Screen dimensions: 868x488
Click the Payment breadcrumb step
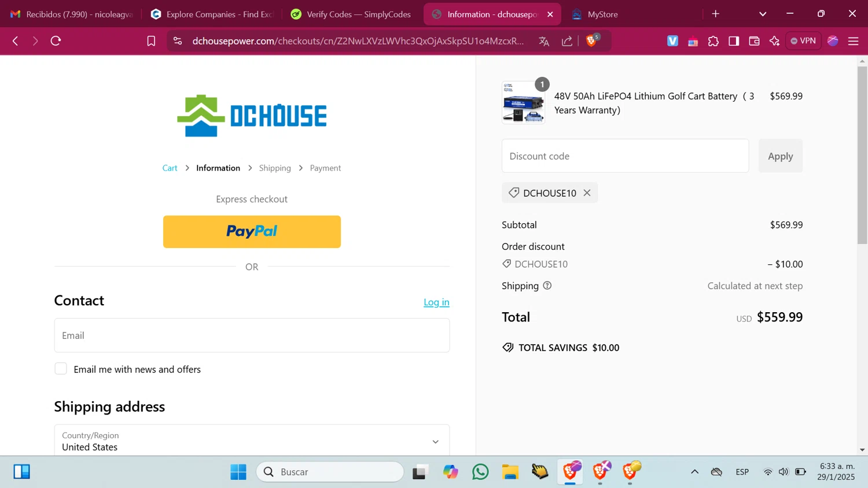pos(325,168)
